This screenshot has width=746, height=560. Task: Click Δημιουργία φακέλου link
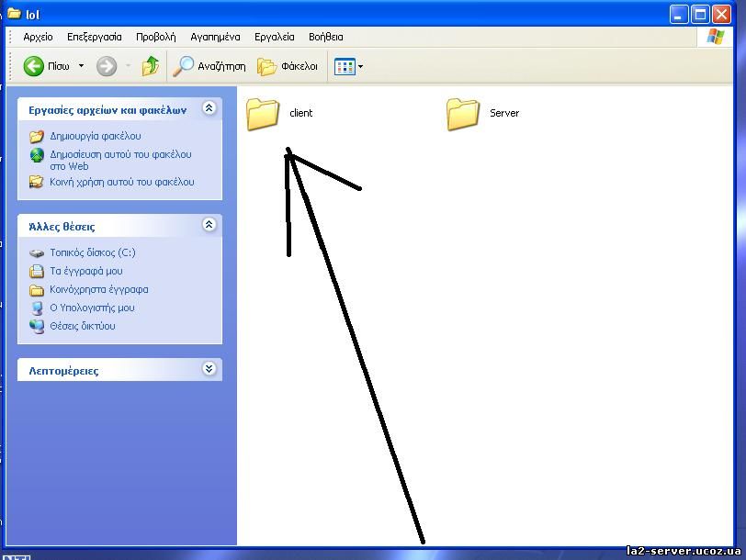96,136
